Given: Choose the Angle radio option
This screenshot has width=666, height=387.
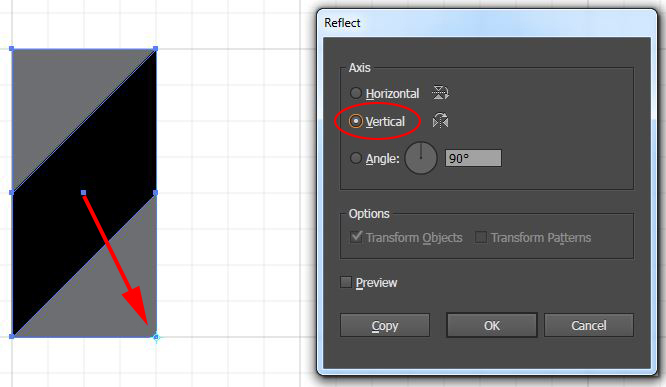Looking at the screenshot, I should tap(356, 158).
